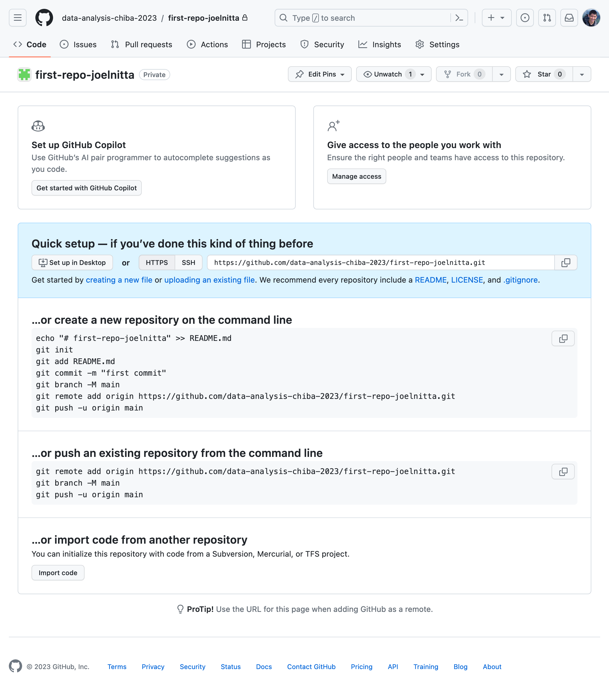Go to the repository Settings tab
This screenshot has height=700, width=609.
(437, 44)
